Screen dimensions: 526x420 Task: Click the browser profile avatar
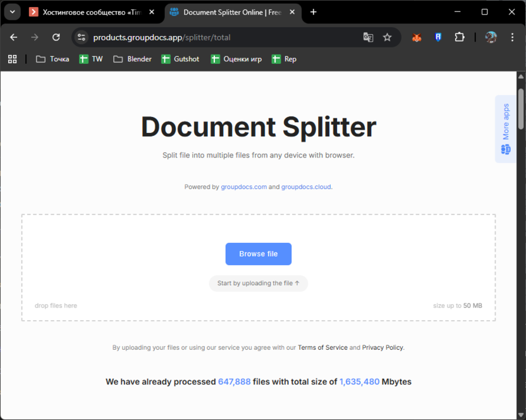[491, 37]
